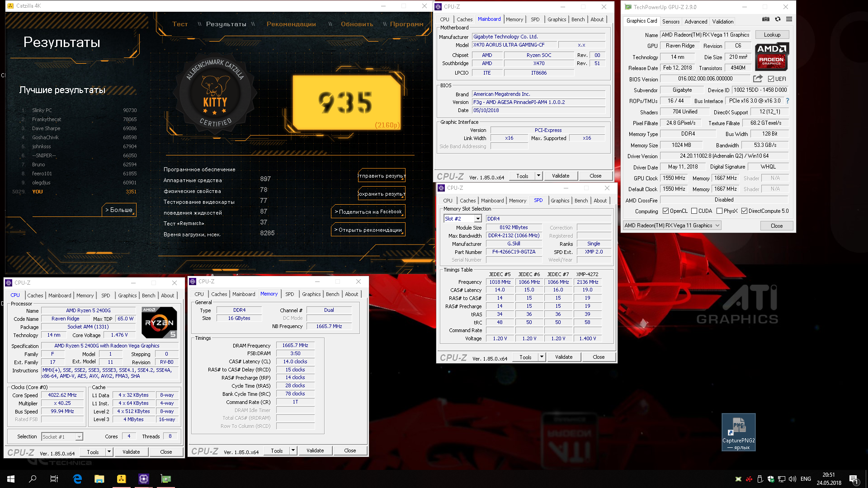Click the GPU-Z Name field text
This screenshot has height=488, width=868.
[x=705, y=35]
